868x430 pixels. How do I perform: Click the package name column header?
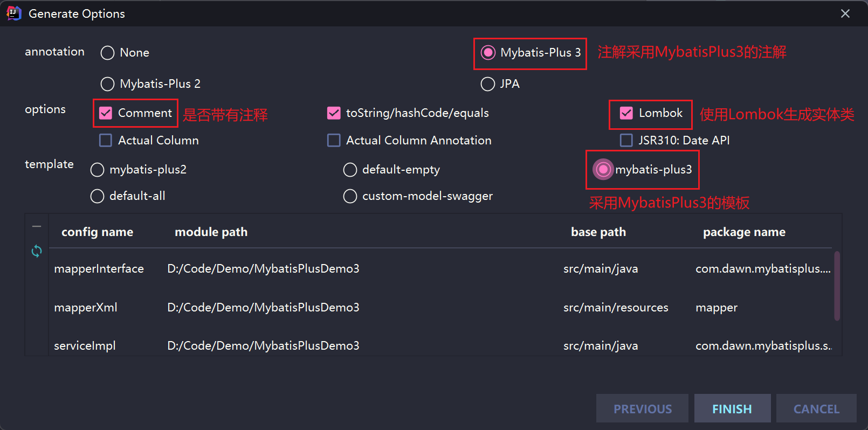[744, 232]
